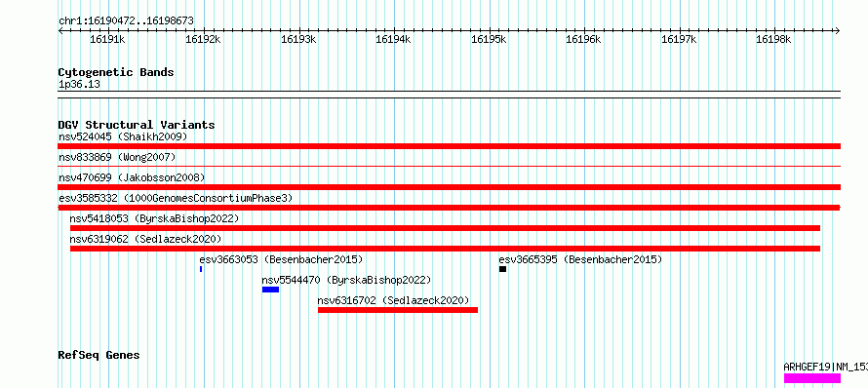Viewport: 868px width, 388px height.
Task: Click the 16193k ruler position
Action: click(299, 39)
